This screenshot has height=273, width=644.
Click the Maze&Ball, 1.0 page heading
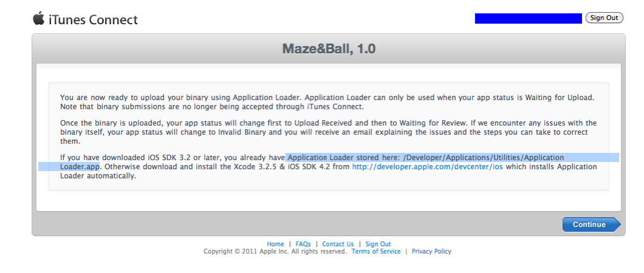(x=329, y=49)
